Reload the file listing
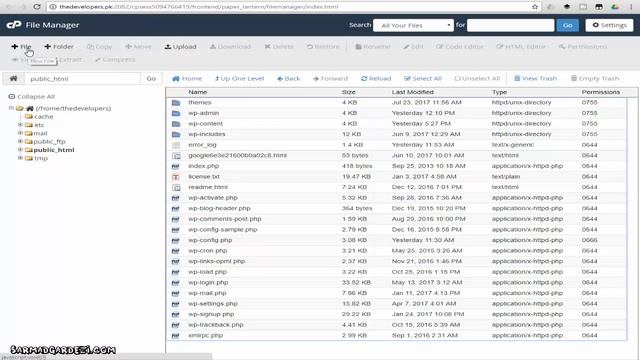640x360 pixels. tap(376, 78)
